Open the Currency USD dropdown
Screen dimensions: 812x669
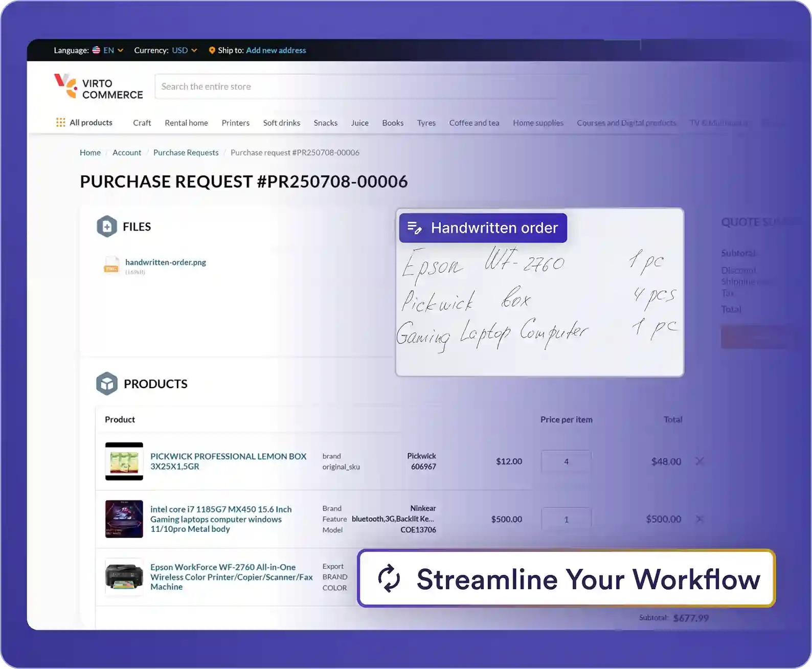(x=184, y=50)
